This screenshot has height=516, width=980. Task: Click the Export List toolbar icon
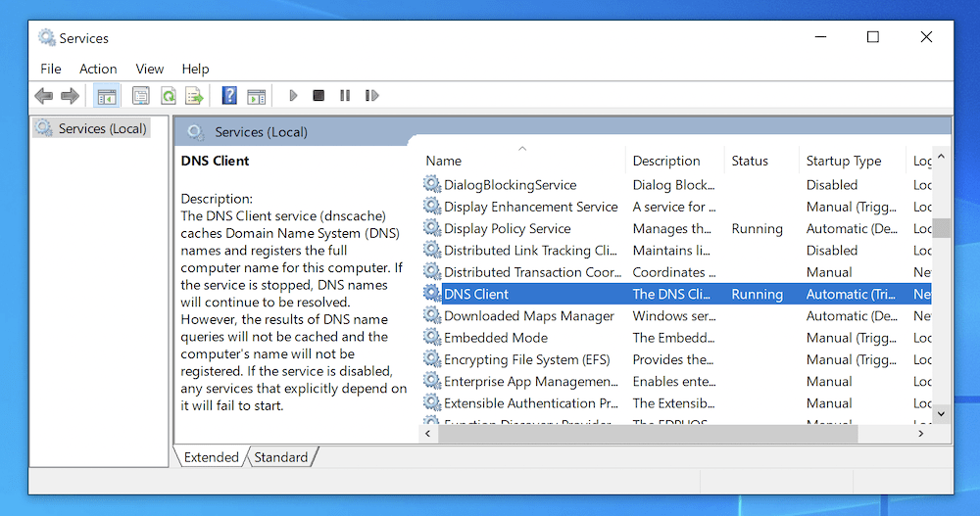coord(194,96)
